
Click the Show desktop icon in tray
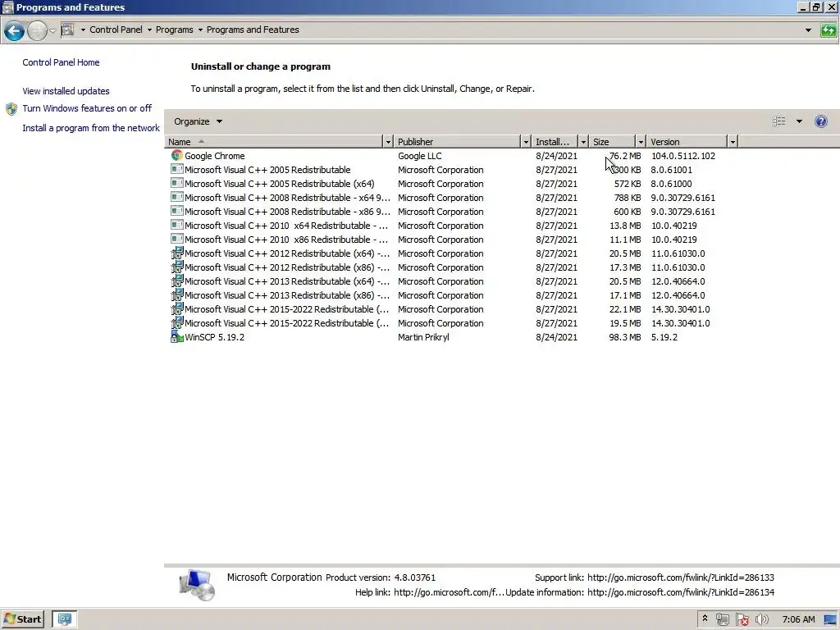coord(830,620)
